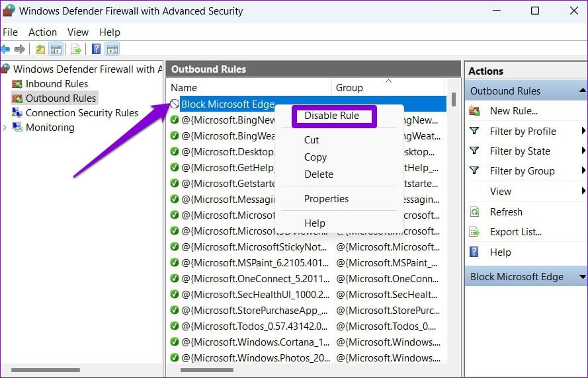The image size is (588, 378).
Task: Click the Back arrow toolbar icon
Action: 5,49
